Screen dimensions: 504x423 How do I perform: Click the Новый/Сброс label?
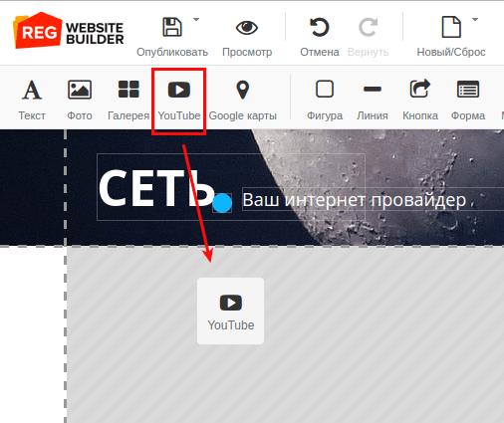point(451,52)
